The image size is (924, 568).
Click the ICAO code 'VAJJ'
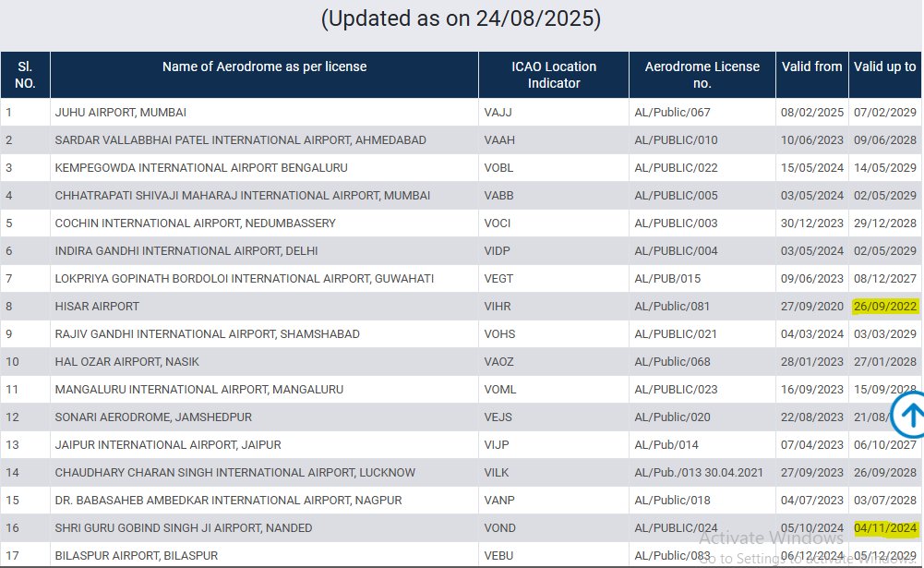(498, 112)
